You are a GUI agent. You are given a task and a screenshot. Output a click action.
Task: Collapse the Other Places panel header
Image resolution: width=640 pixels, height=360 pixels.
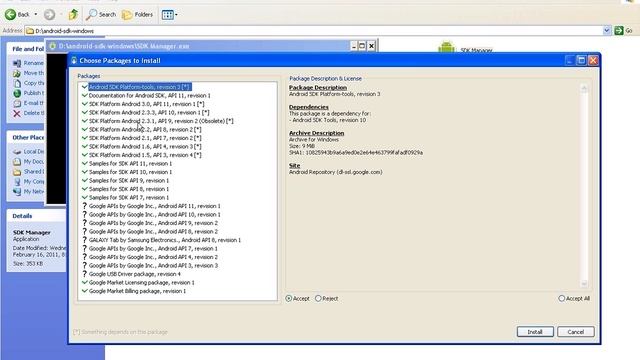tap(26, 138)
